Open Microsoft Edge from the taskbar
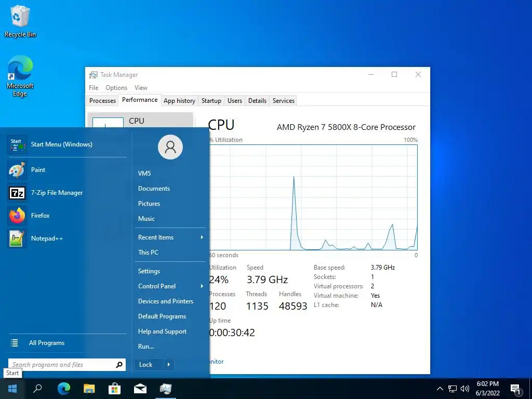 coord(63,389)
